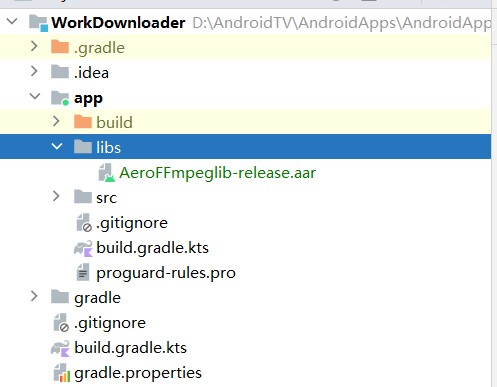The width and height of the screenshot is (497, 387).
Task: Click the app build.gradle.kts Gradle icon
Action: tap(83, 248)
